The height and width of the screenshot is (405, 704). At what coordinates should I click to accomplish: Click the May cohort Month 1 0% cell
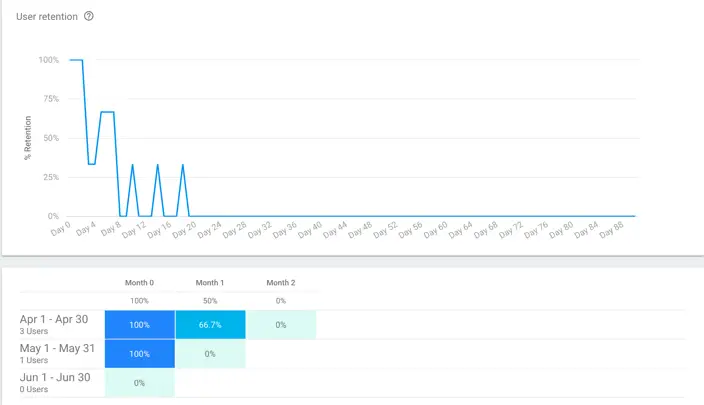[x=210, y=354]
